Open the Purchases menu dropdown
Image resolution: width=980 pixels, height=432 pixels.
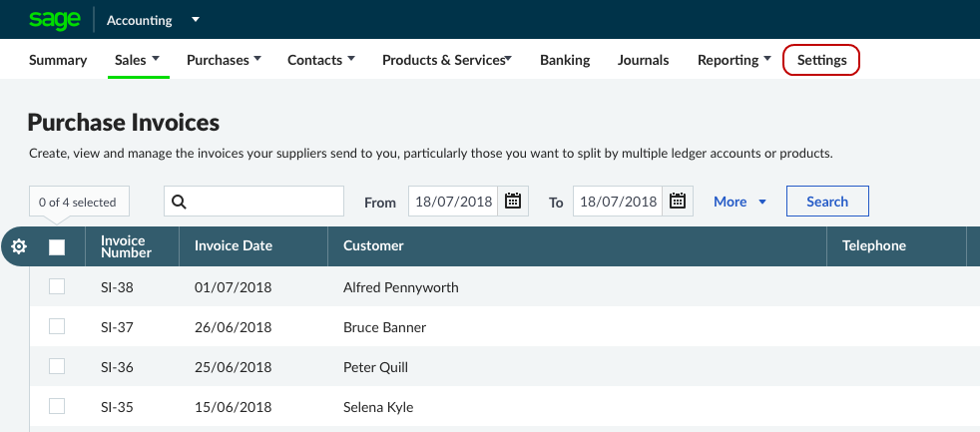click(x=224, y=60)
